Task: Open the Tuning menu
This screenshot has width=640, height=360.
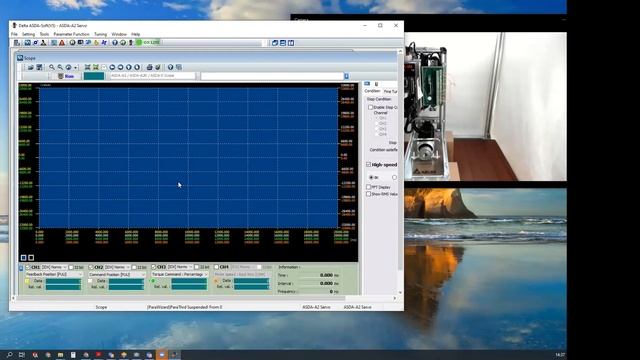Action: coord(100,34)
